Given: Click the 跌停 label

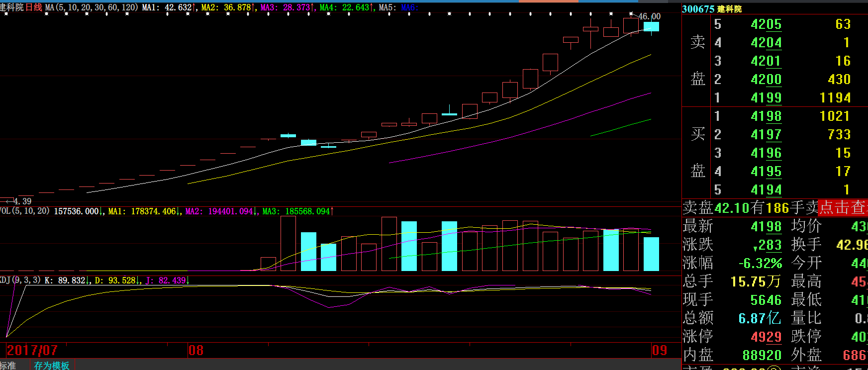Looking at the screenshot, I should point(806,336).
